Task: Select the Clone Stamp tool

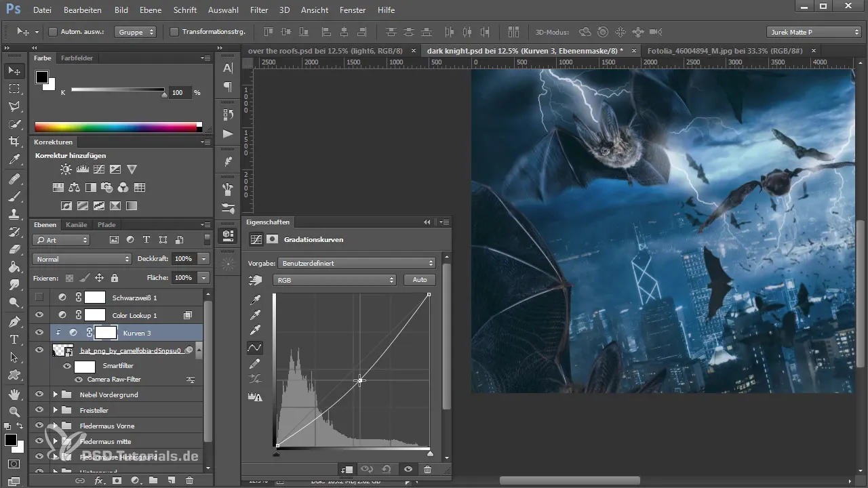Action: [x=14, y=214]
